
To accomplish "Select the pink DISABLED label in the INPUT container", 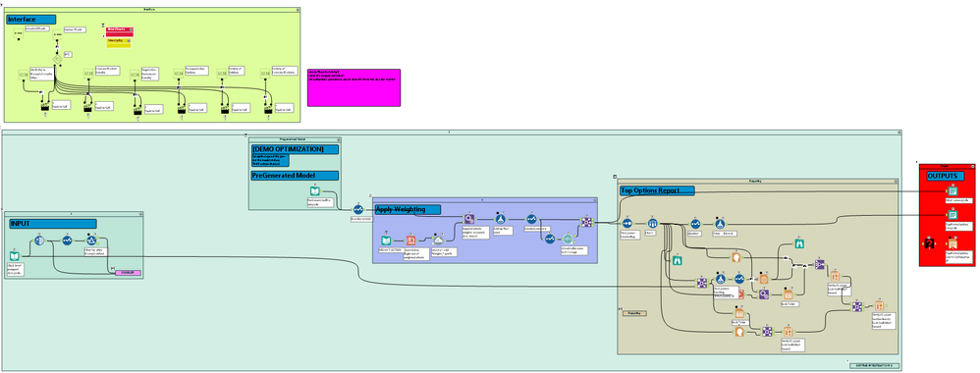I will [x=129, y=273].
